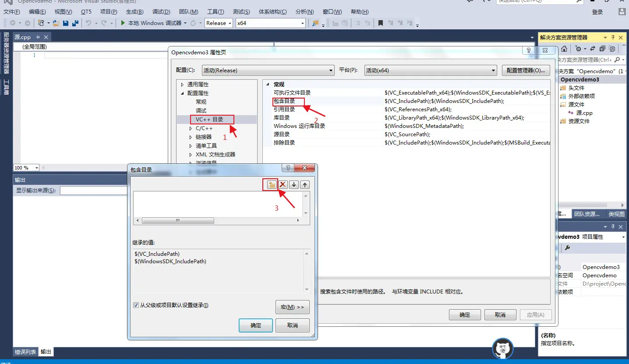Viewport: 629px width, 364px height.
Task: Click the show all files icon in Solution Explorer
Action: (612, 49)
